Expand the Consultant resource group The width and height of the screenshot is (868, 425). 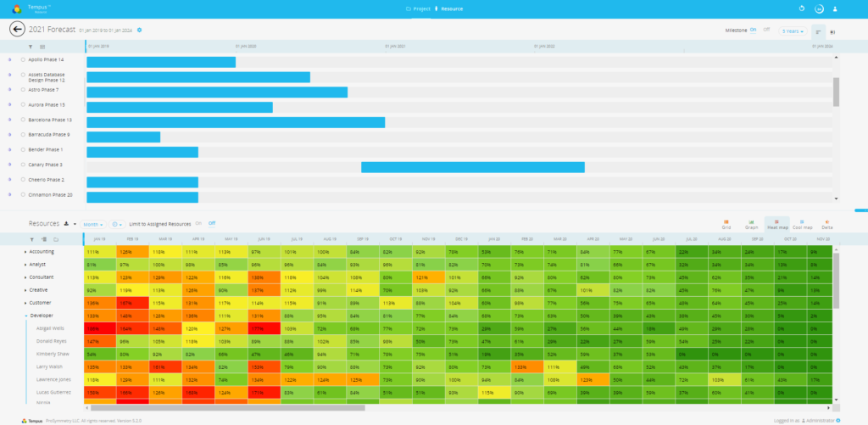25,277
